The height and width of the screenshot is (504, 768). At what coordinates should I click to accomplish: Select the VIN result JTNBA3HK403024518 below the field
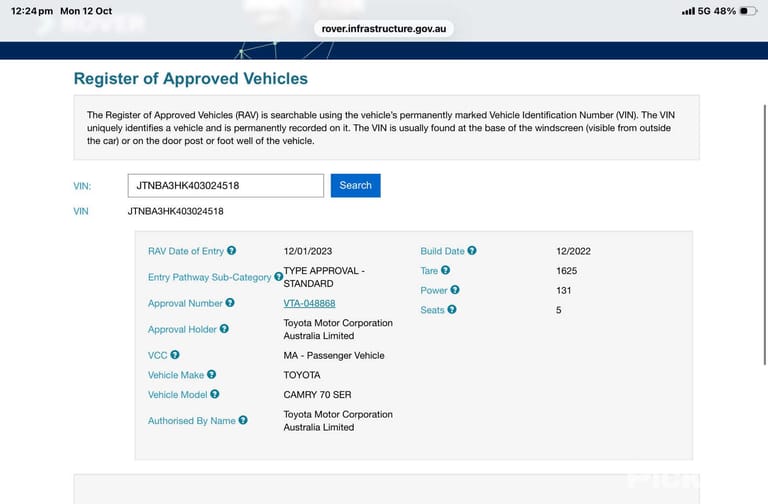(175, 211)
